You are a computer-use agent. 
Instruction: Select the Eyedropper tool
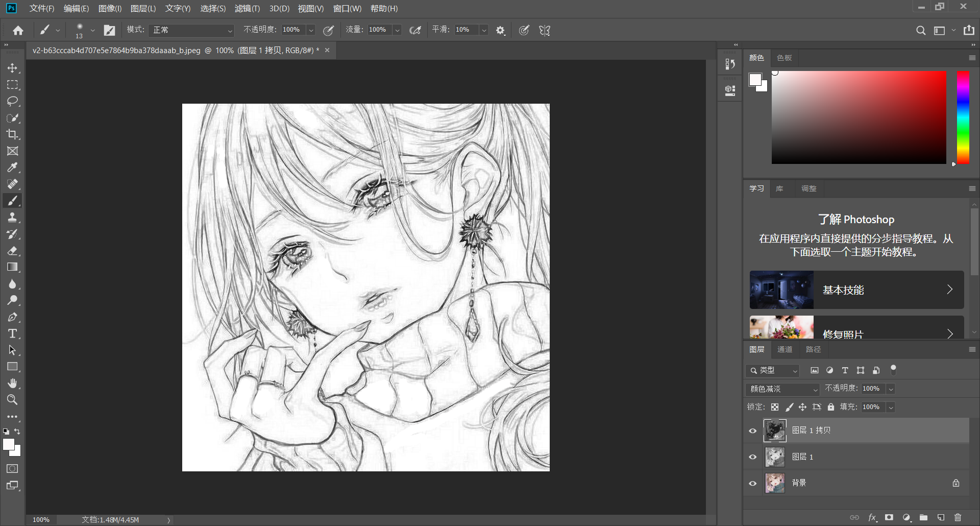(12, 168)
